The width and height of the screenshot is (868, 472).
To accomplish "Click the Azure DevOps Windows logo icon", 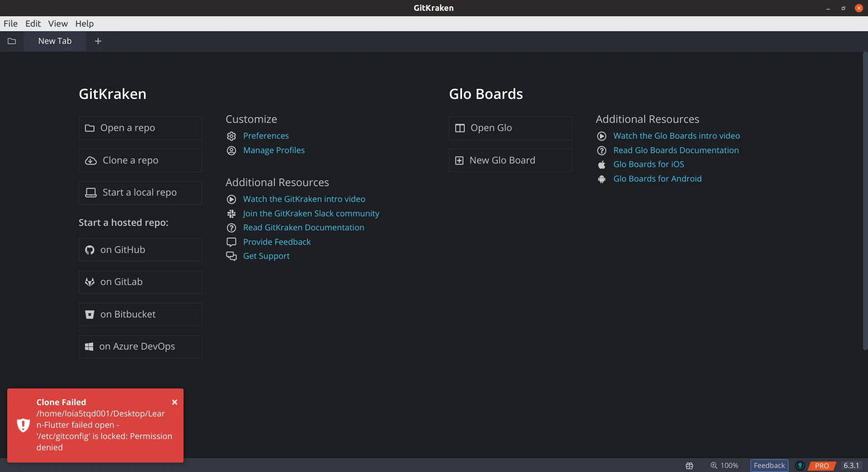I will click(89, 346).
